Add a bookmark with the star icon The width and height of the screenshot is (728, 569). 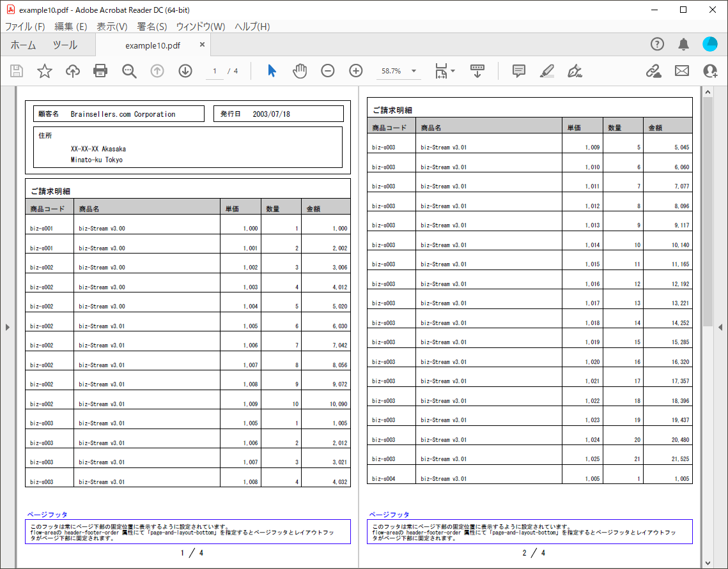point(45,71)
